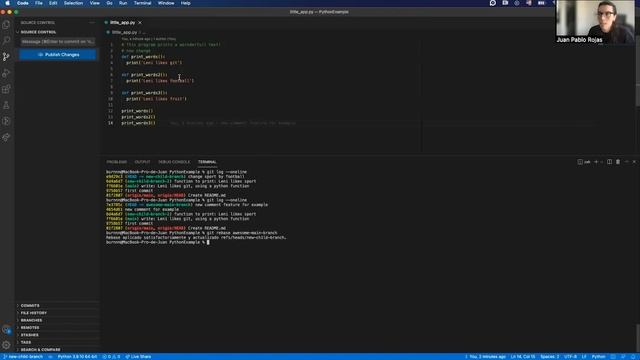Expand the STASHES section
This screenshot has width=640, height=360.
tap(57, 335)
